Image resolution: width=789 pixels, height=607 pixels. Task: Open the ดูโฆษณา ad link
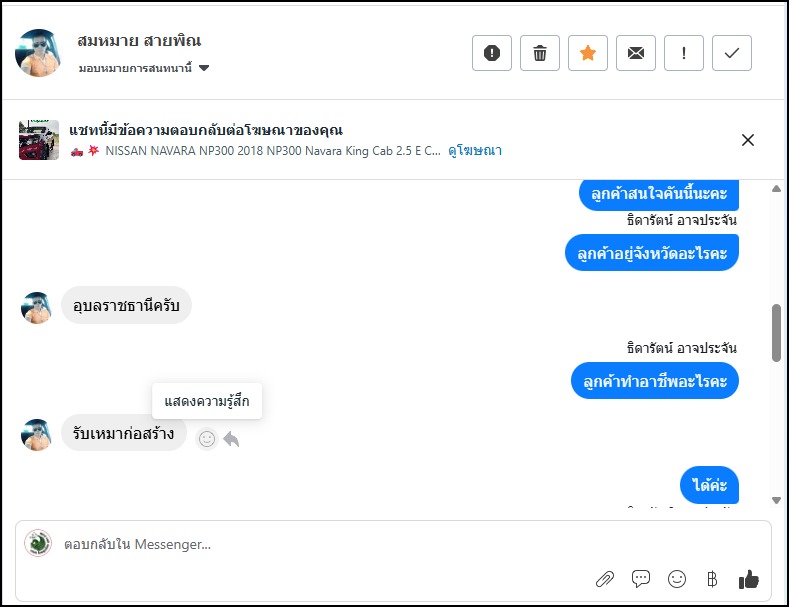point(475,151)
